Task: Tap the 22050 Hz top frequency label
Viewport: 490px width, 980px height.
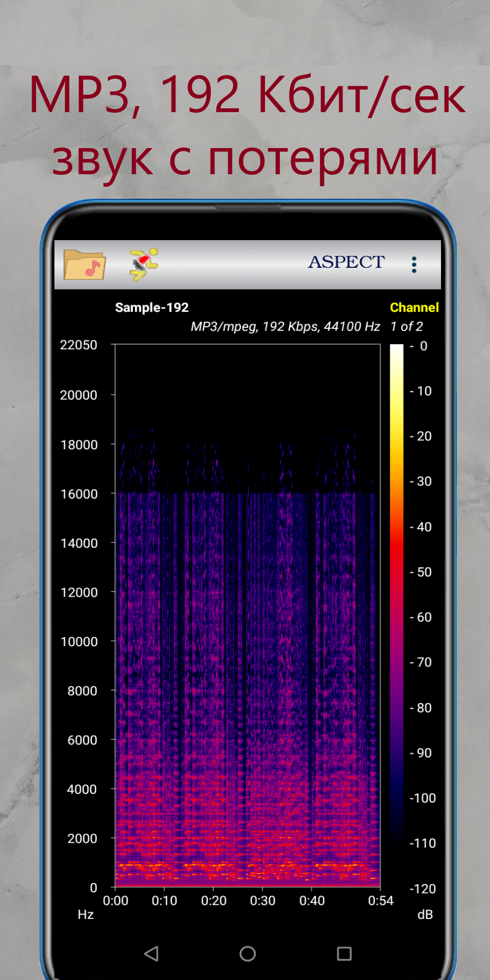Action: point(78,345)
